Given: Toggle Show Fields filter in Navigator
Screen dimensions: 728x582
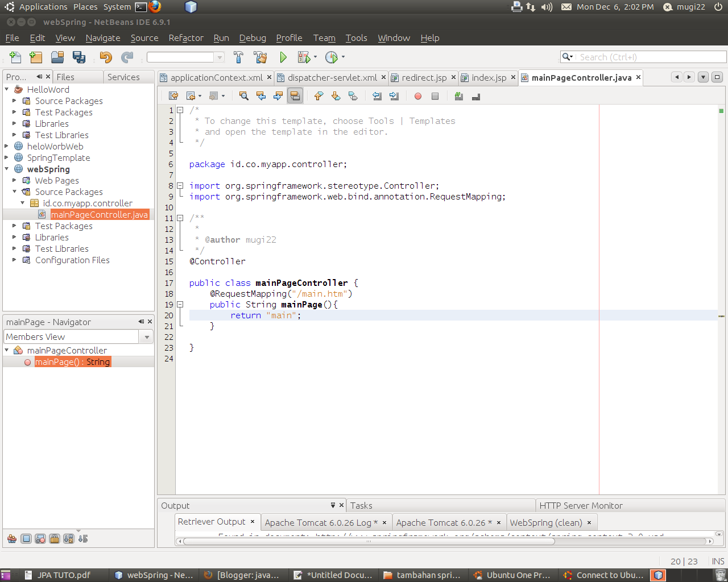Looking at the screenshot, I should pyautogui.click(x=26, y=539).
